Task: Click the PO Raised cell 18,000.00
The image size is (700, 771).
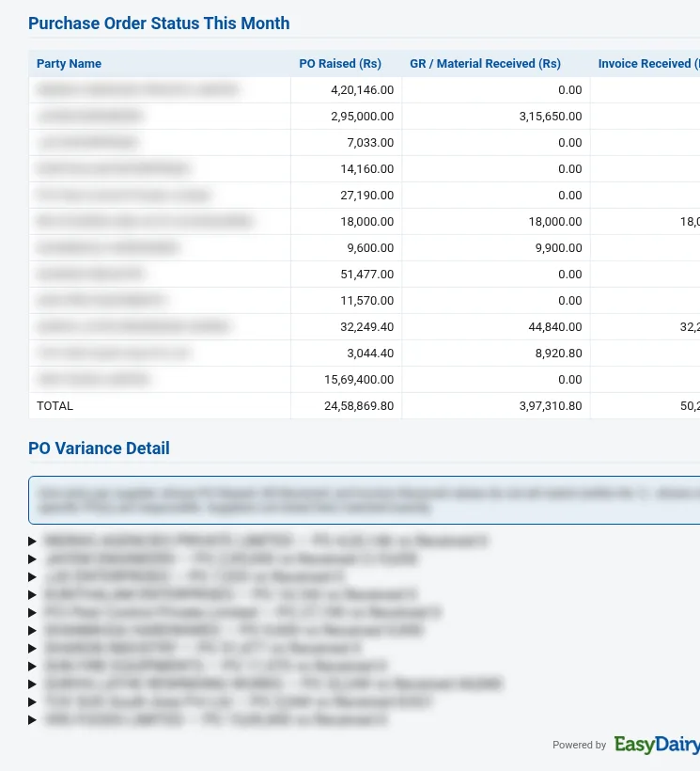Action: (367, 222)
